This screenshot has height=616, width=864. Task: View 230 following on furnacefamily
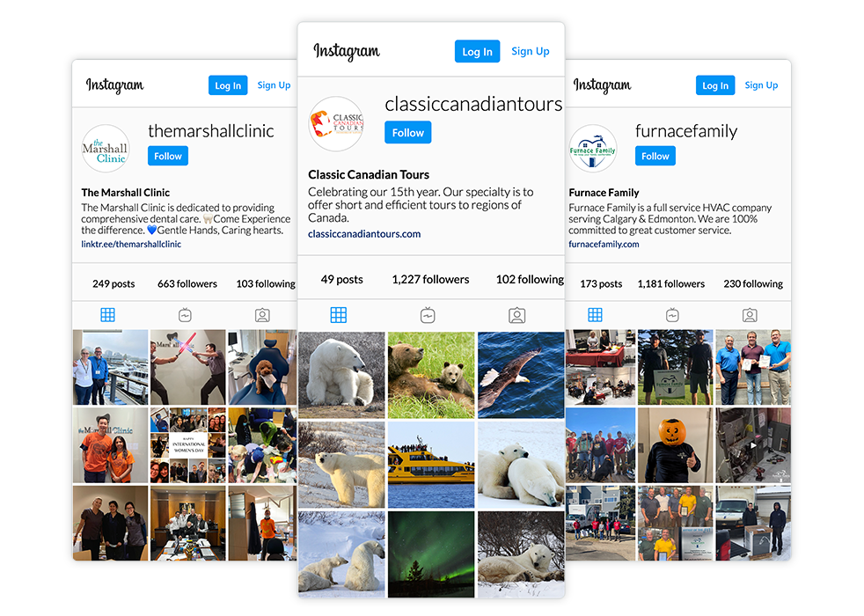coord(753,283)
